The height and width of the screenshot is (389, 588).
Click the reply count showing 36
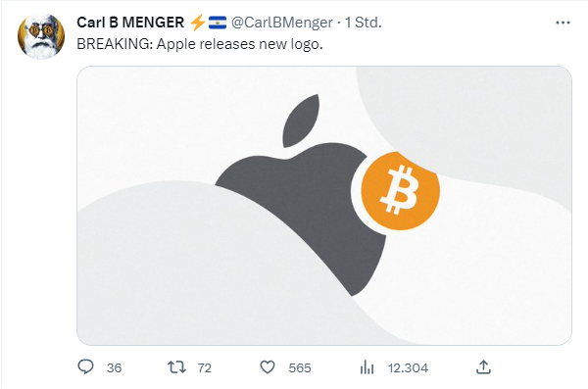(114, 368)
